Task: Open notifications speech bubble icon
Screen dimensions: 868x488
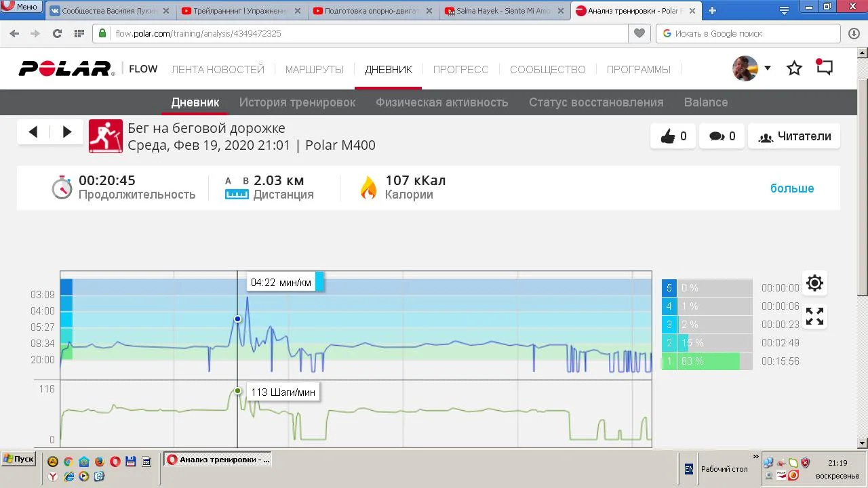Action: point(824,68)
